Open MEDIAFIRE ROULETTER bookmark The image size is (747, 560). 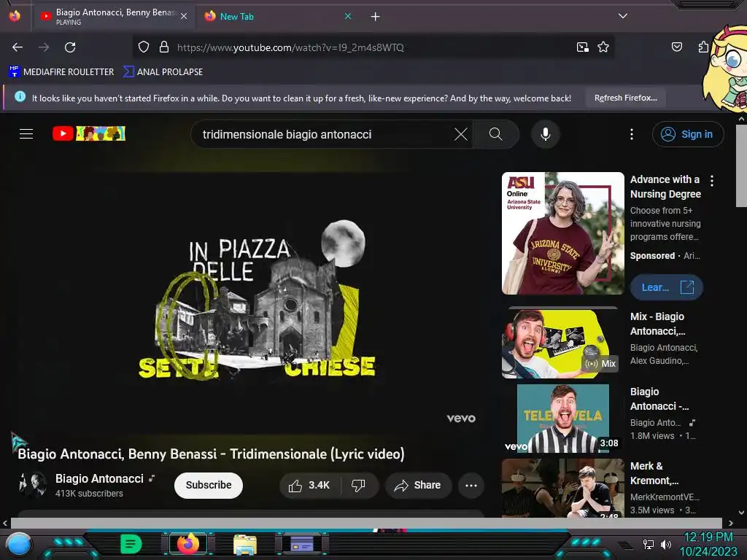click(61, 72)
